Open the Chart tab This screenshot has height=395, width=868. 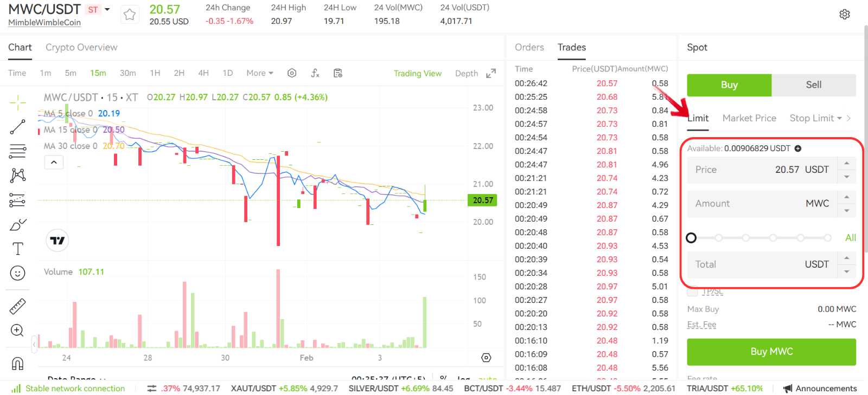(x=20, y=47)
